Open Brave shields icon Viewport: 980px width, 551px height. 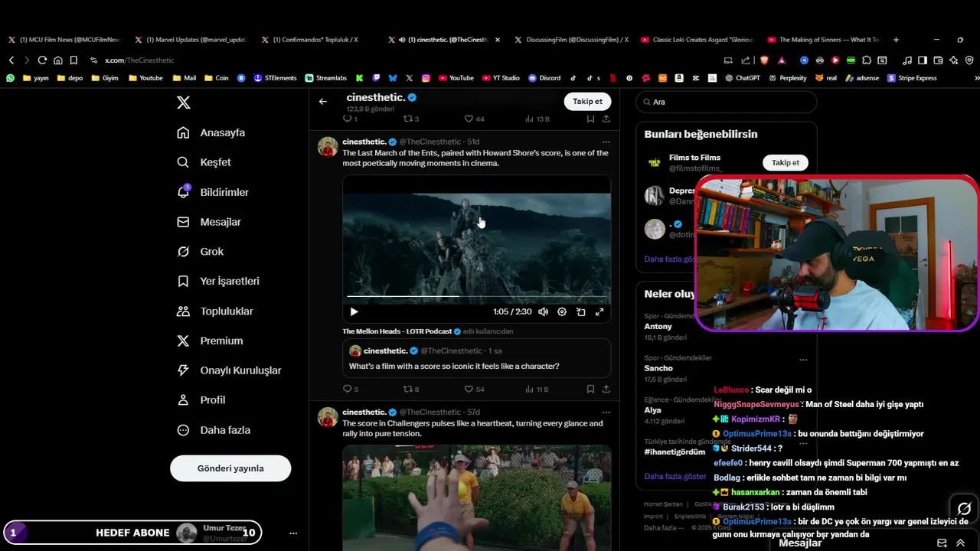click(764, 60)
